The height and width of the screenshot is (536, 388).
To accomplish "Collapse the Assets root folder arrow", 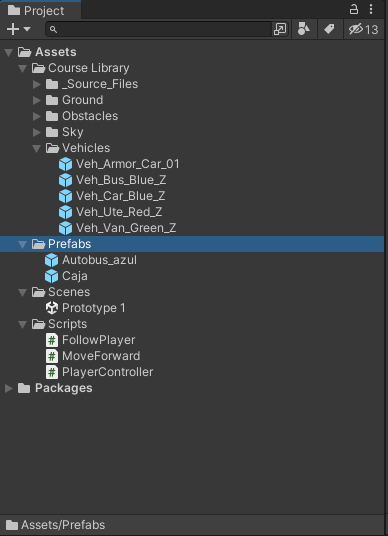I will click(9, 52).
